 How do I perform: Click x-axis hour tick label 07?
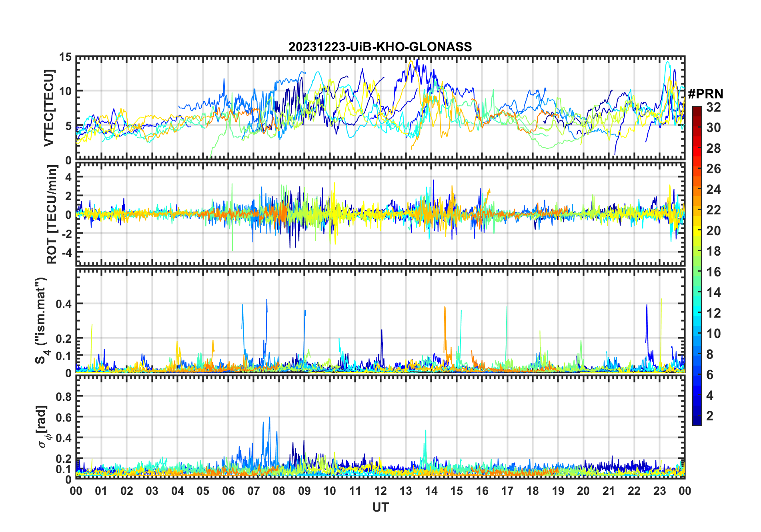(254, 491)
